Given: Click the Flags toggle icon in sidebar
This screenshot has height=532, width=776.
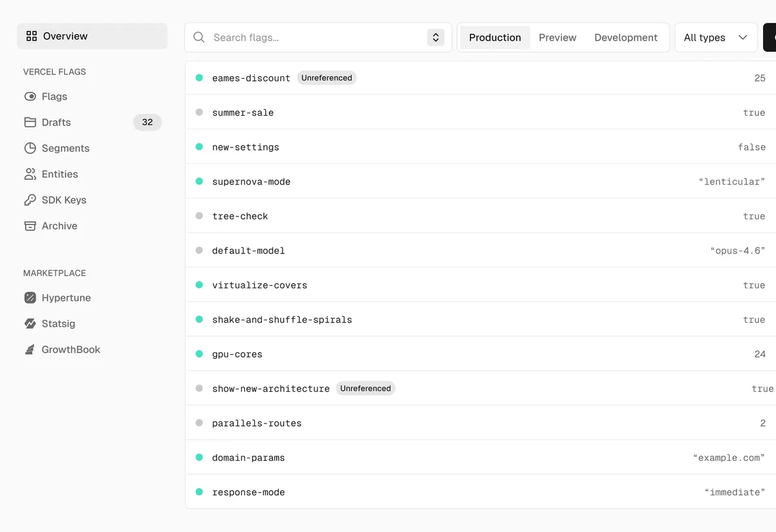Looking at the screenshot, I should 30,96.
